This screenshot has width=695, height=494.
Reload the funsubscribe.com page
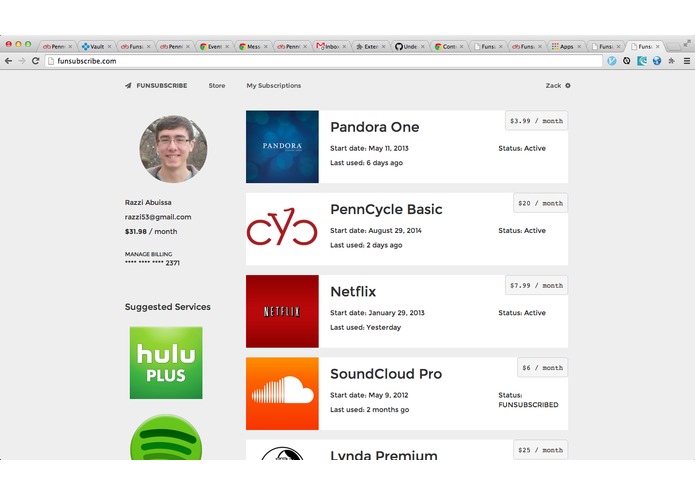tap(35, 61)
